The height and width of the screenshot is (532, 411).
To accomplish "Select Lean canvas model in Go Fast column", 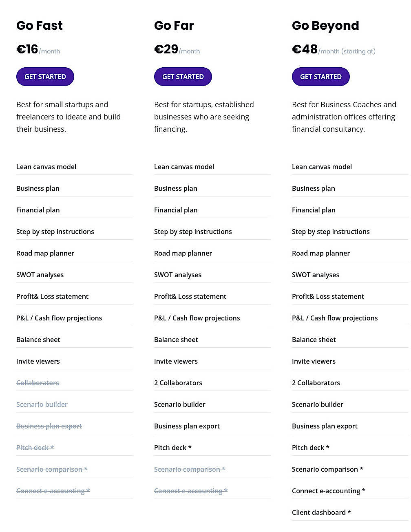I will pos(46,167).
